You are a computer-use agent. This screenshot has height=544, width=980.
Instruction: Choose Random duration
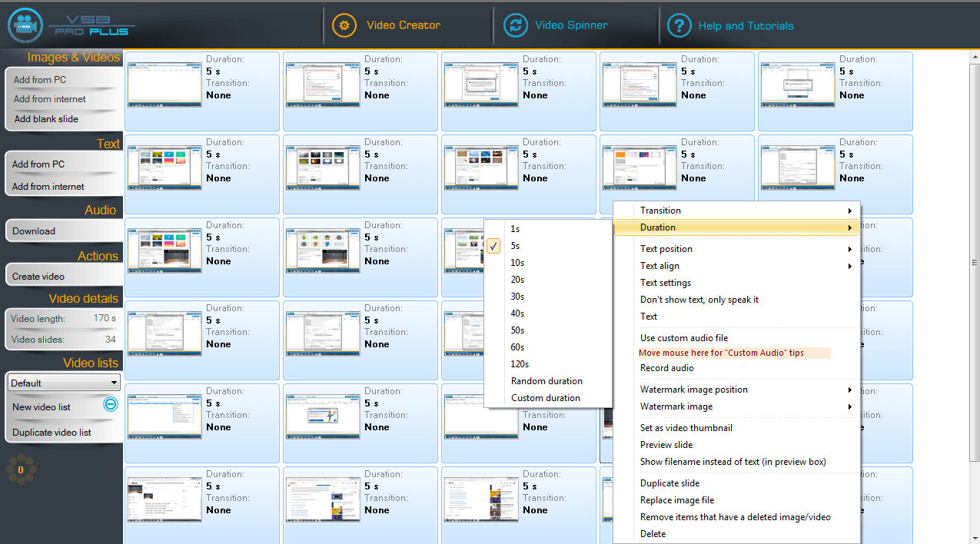[x=548, y=381]
